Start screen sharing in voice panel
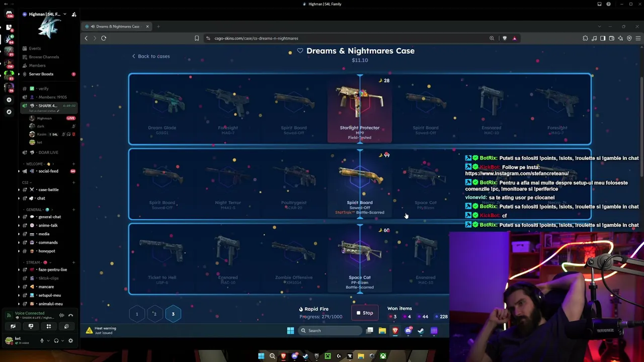Viewport: 644px width, 362px height. click(x=31, y=326)
